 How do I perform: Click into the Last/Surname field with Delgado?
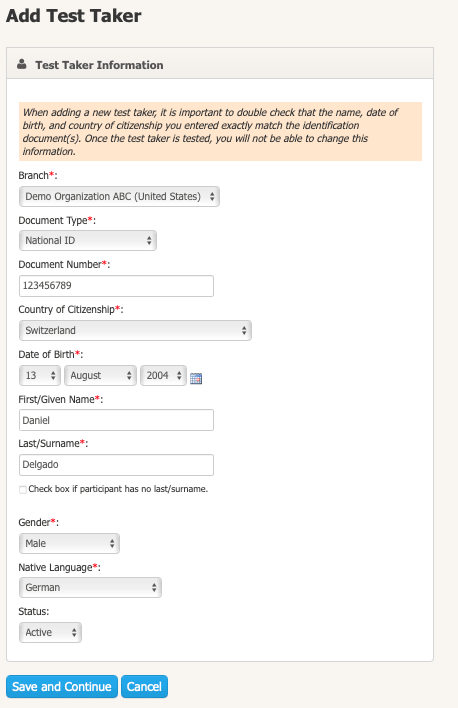coord(116,465)
